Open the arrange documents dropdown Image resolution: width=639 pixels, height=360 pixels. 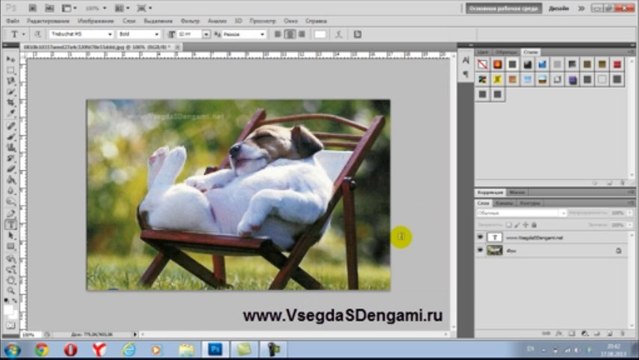tap(122, 8)
